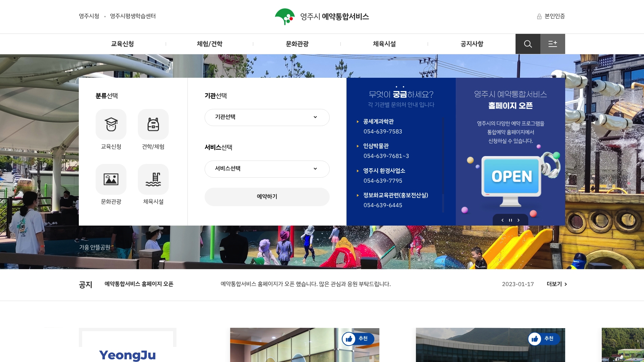Click the 인삼박물관 contact entry
The width and height of the screenshot is (644, 362).
coord(376,146)
